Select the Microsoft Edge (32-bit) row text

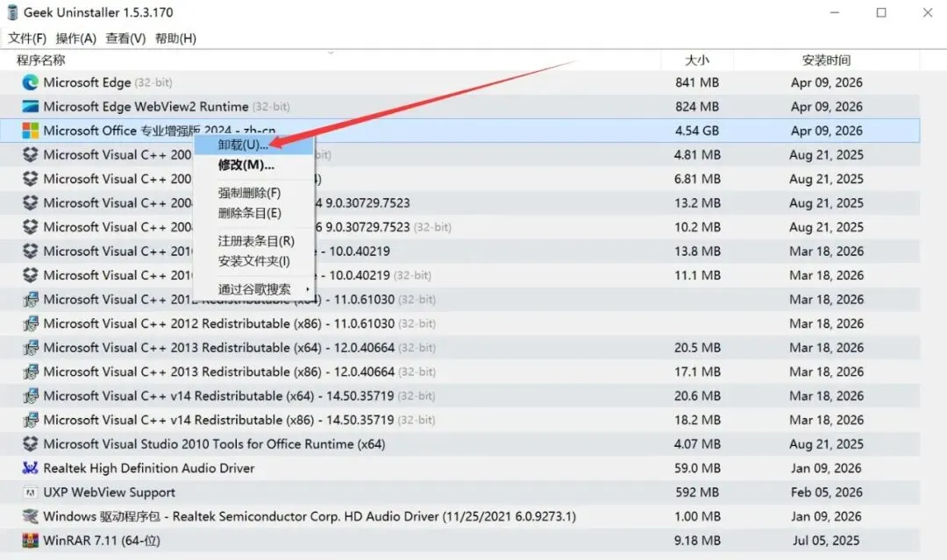point(108,82)
